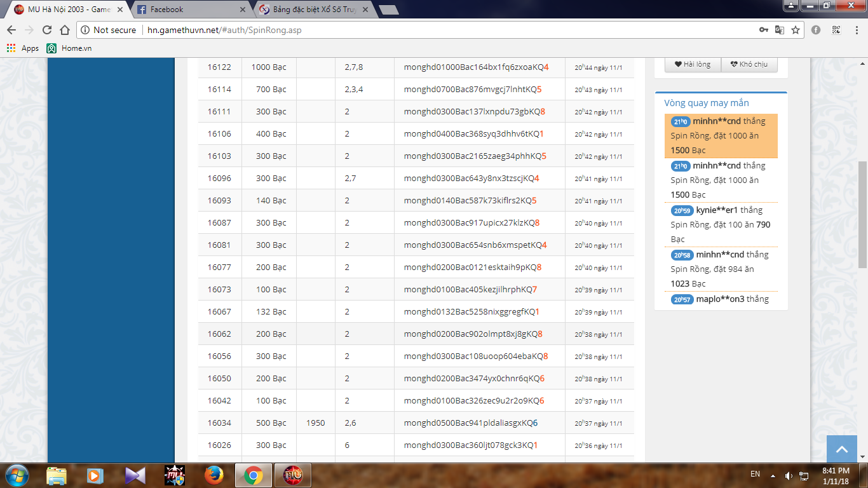Click the 1000 Bạc cell
868x488 pixels.
click(x=269, y=67)
